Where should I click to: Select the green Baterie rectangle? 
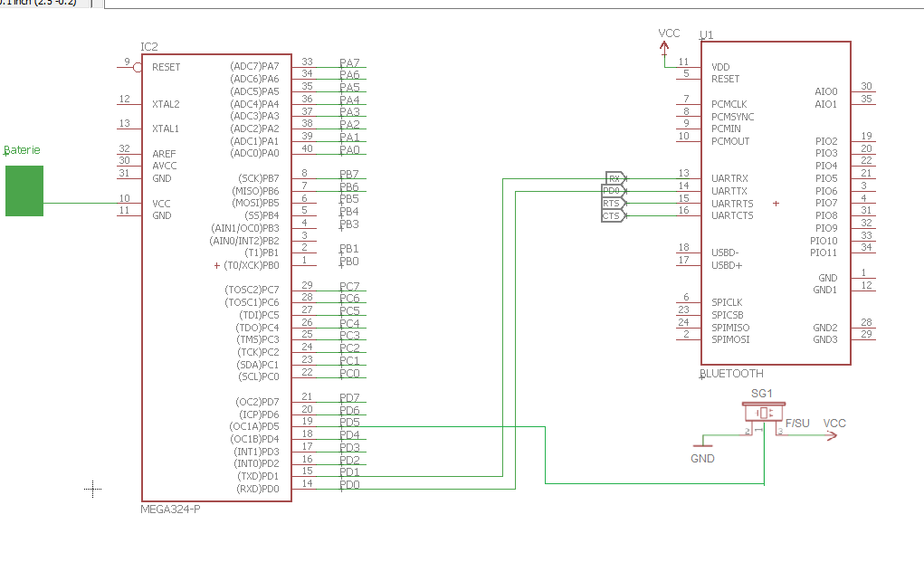pyautogui.click(x=24, y=191)
